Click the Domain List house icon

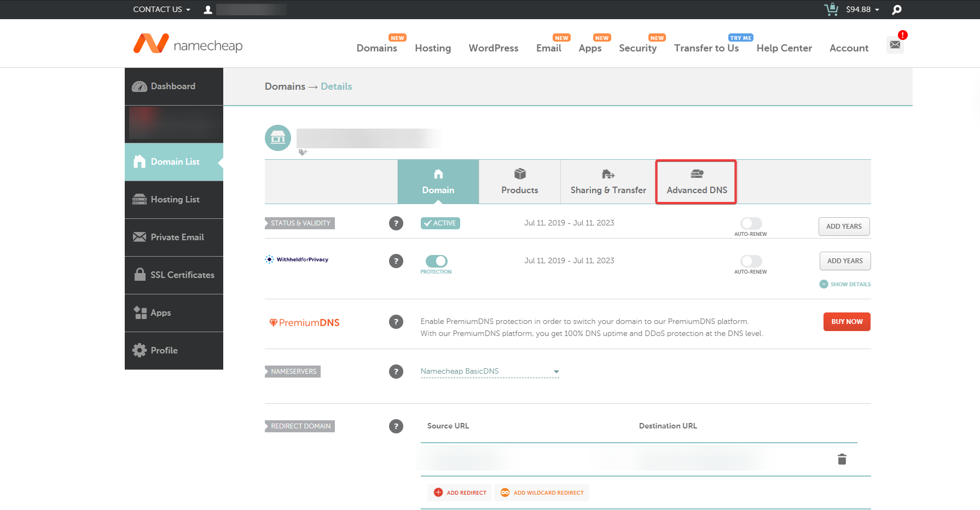click(x=140, y=161)
